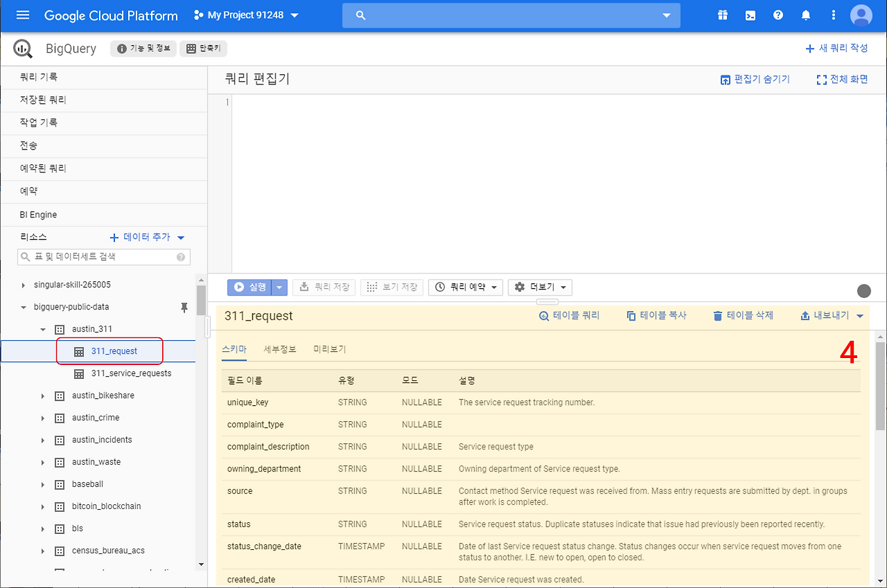Open Google Cloud notifications bell
The width and height of the screenshot is (887, 588).
(805, 15)
